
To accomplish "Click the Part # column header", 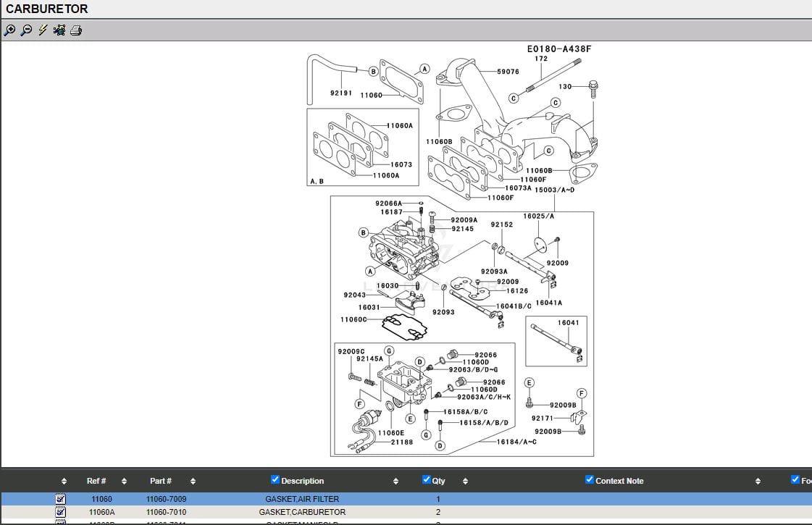I will 160,481.
